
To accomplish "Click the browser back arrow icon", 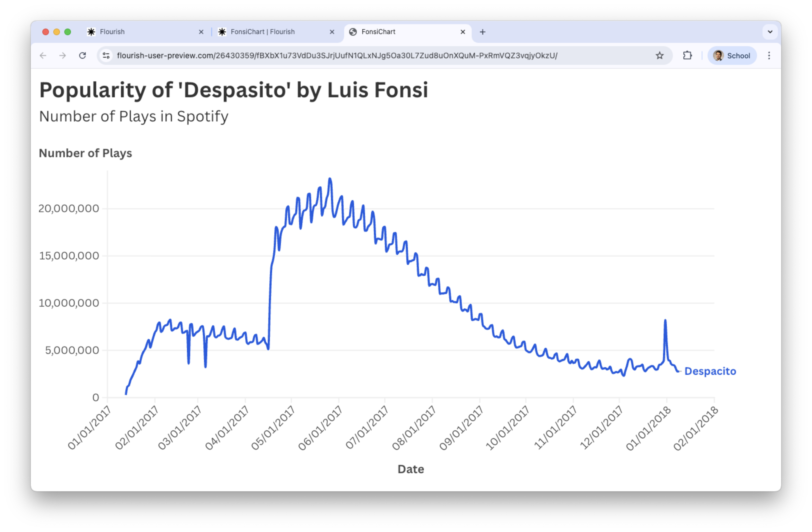I will tap(43, 56).
